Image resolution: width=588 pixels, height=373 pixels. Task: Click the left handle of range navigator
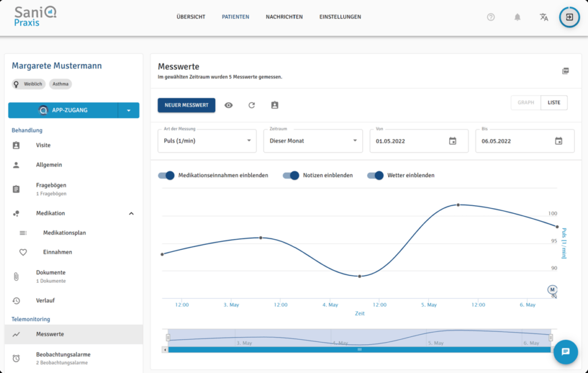coord(168,338)
